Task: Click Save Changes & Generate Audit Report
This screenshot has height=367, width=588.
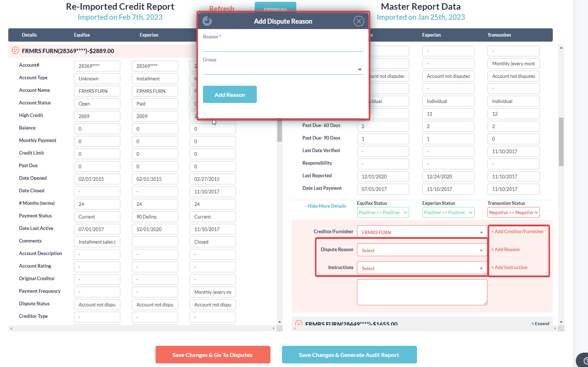Action: pos(349,355)
